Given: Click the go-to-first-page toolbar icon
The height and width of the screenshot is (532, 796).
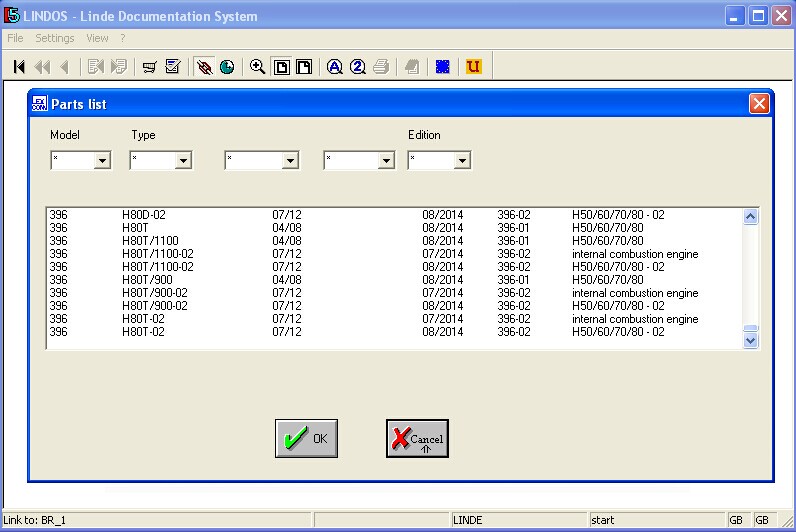Looking at the screenshot, I should tap(19, 66).
